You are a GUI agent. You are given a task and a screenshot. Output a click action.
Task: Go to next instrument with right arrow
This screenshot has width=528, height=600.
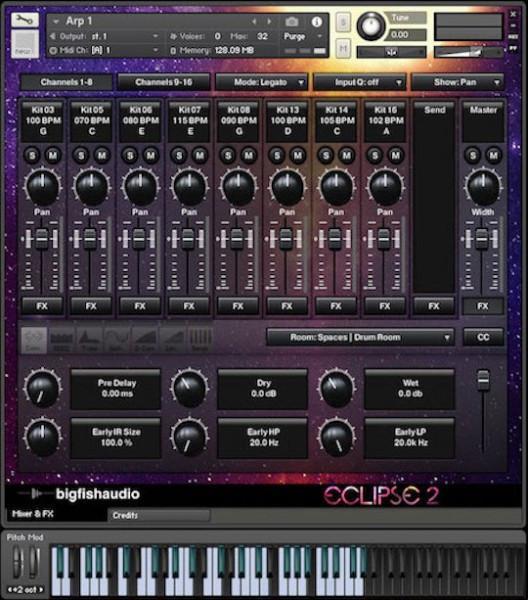(x=269, y=22)
